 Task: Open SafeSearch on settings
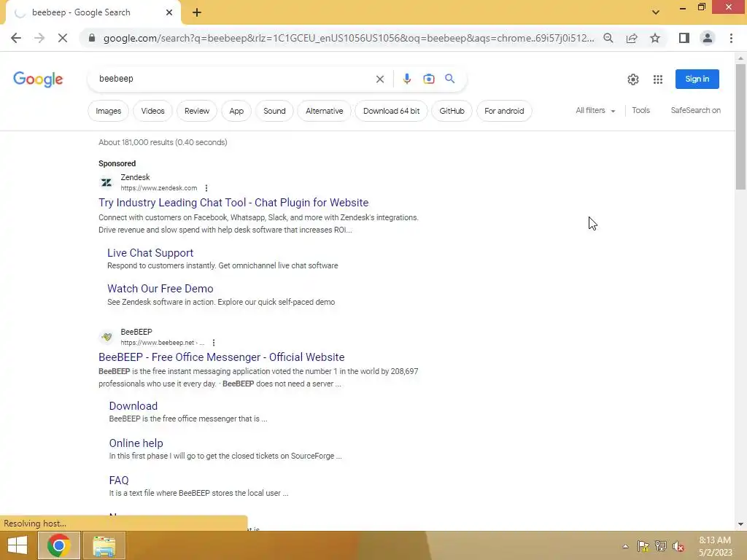695,111
